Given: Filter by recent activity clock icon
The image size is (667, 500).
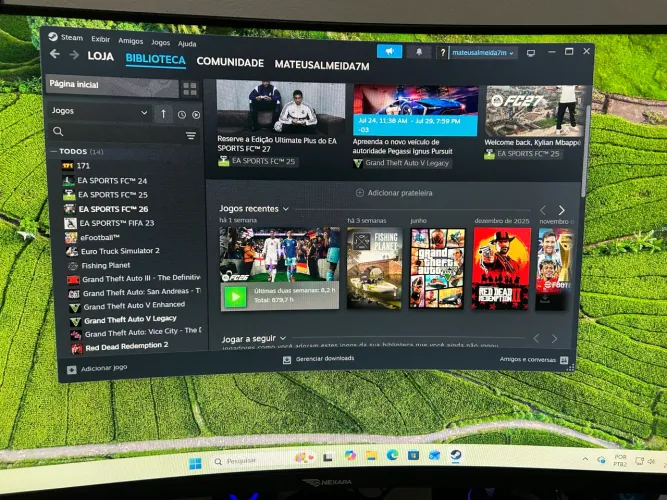Looking at the screenshot, I should (x=182, y=114).
